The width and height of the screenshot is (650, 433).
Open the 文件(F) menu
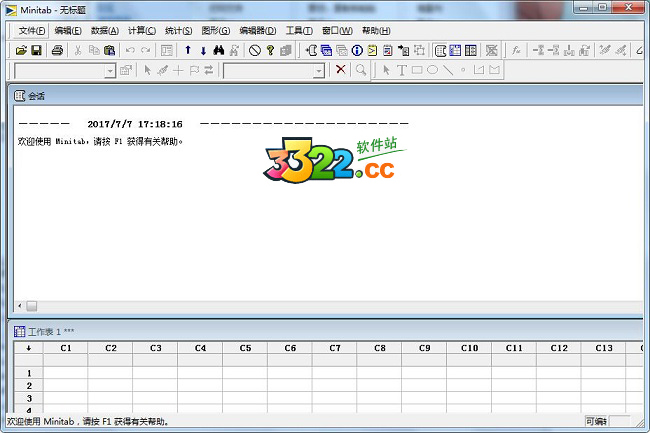pyautogui.click(x=32, y=31)
